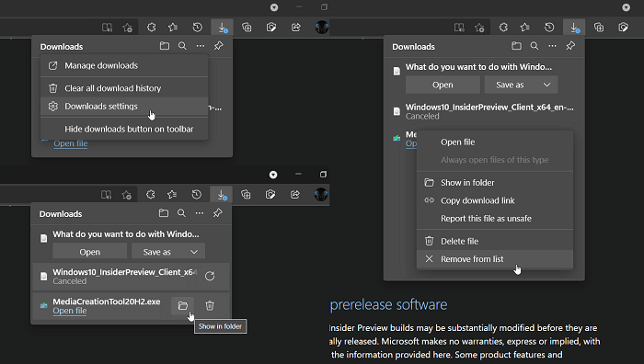Viewport: 644px width, 364px height.
Task: Click add-to-favorites star in toolbar above Manage downloads menu
Action: pos(127,28)
